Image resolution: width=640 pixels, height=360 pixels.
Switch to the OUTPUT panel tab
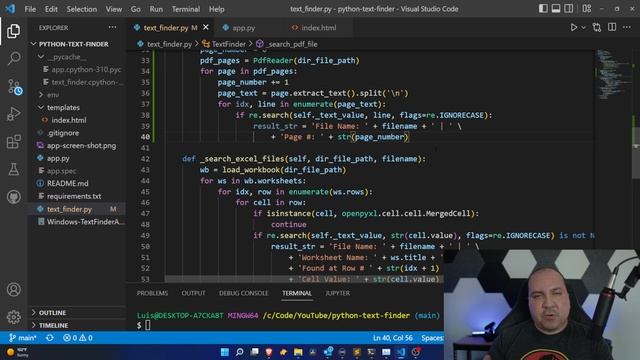(x=193, y=293)
